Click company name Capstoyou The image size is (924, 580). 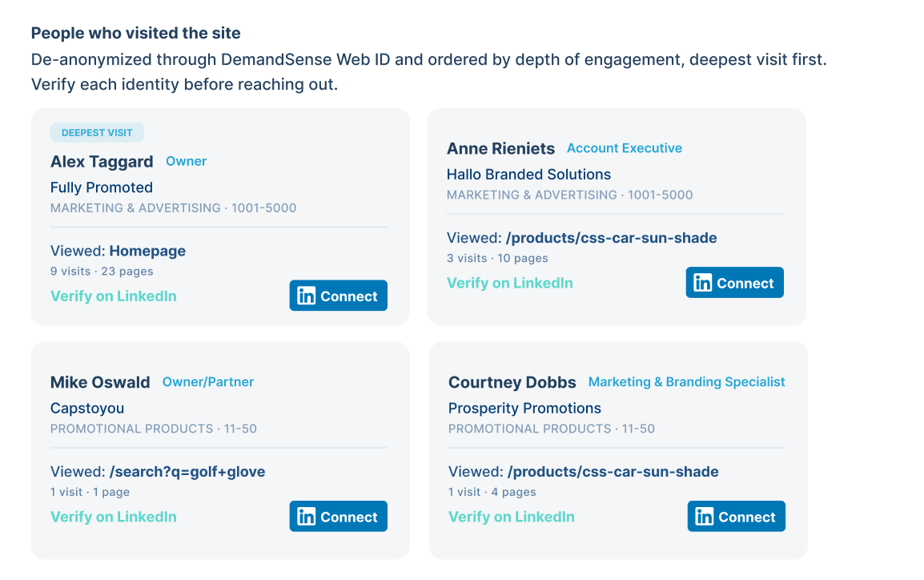(87, 409)
